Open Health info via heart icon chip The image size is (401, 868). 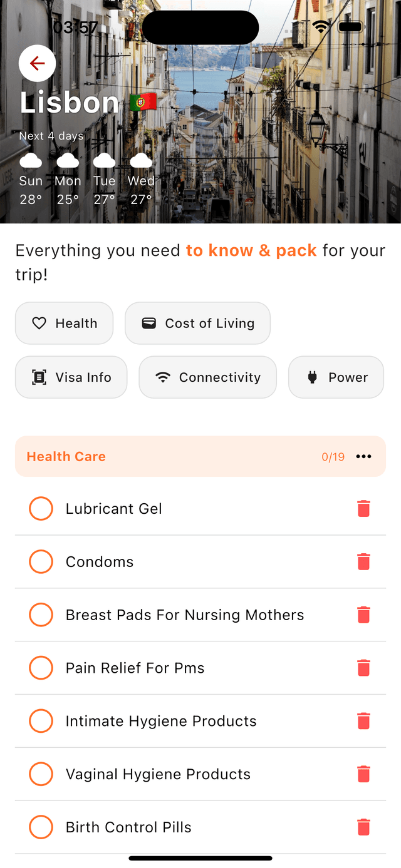click(x=39, y=323)
